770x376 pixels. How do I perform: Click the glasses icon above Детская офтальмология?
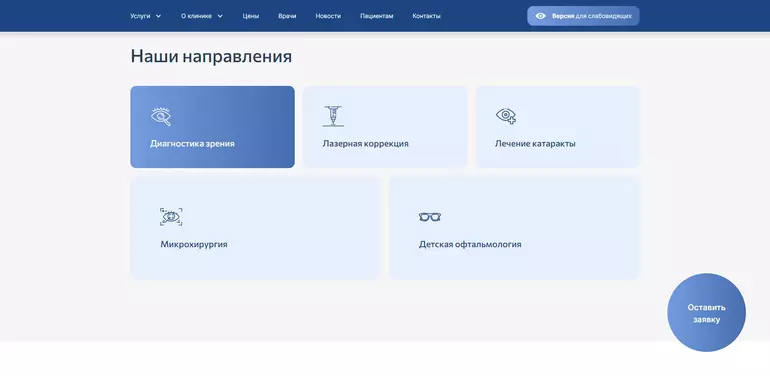[x=430, y=216]
